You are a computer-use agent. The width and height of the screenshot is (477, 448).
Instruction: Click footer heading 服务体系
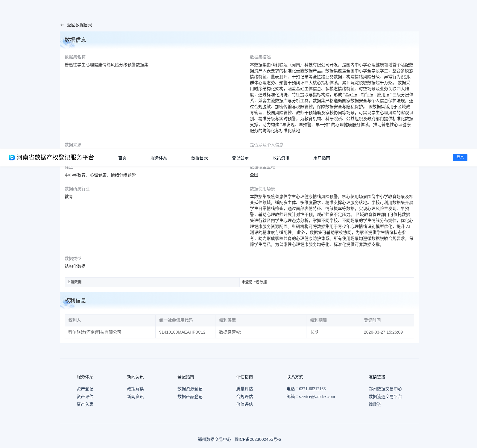[85, 377]
